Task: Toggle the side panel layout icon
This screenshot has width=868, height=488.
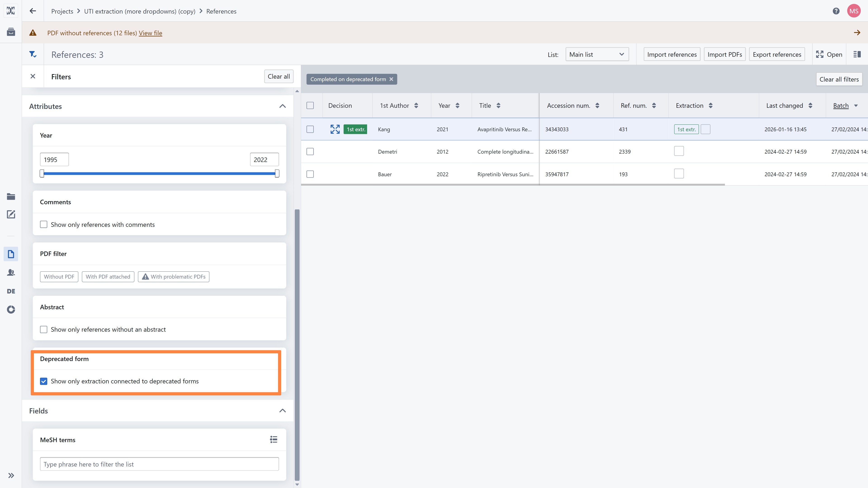Action: [857, 54]
